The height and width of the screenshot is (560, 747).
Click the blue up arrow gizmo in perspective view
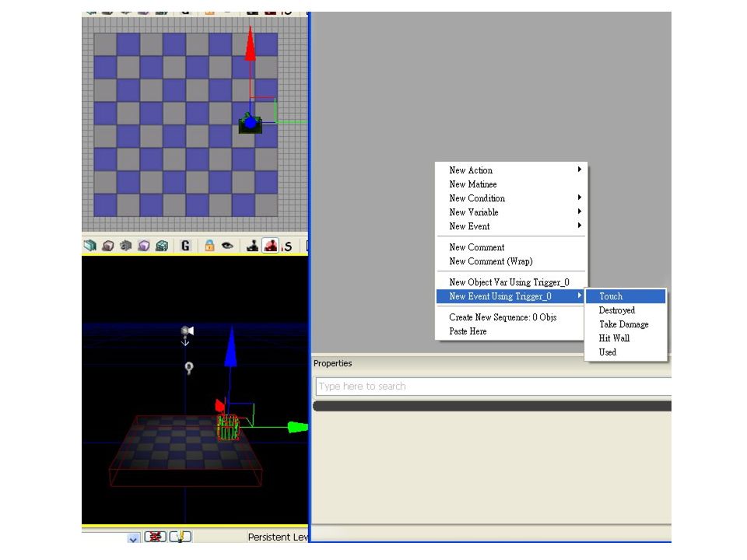(231, 348)
